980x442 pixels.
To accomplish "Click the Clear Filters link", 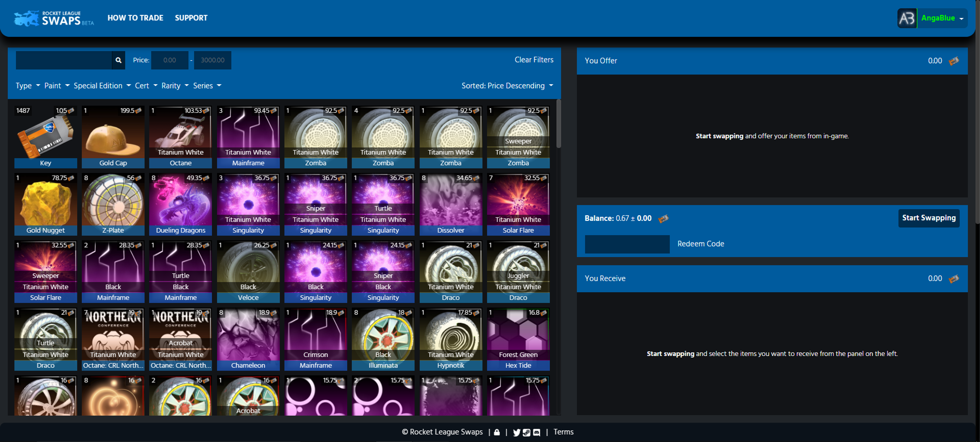I will tap(534, 60).
